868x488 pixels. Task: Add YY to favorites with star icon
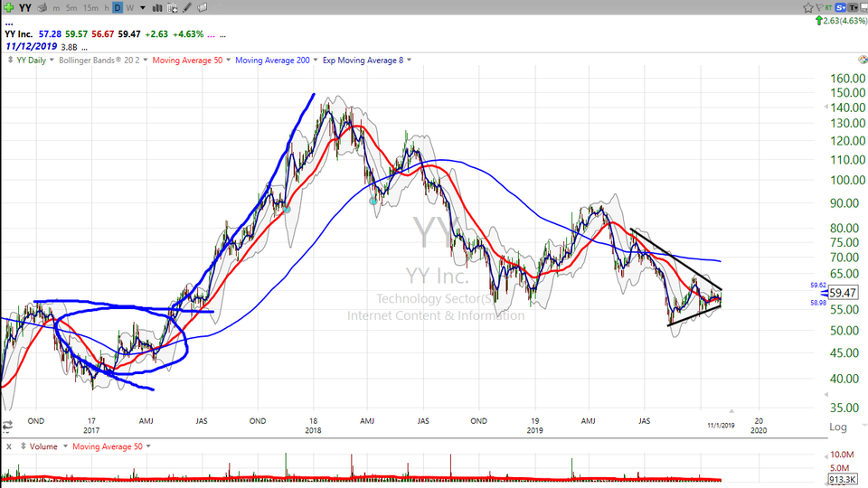click(808, 8)
